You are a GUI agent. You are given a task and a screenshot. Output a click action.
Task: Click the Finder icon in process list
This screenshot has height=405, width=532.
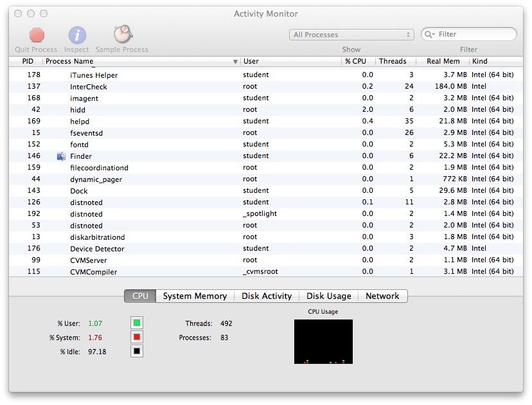61,156
